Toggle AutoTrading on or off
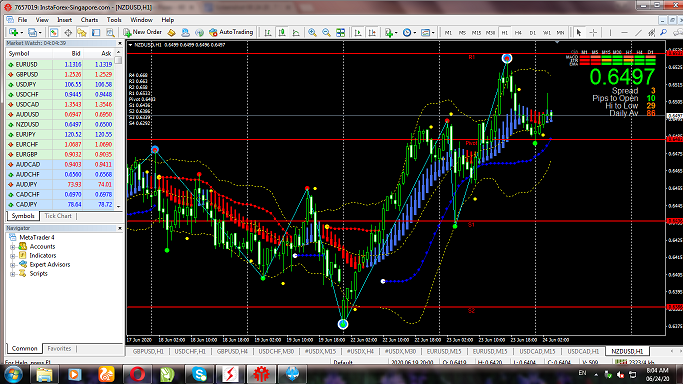 click(231, 32)
